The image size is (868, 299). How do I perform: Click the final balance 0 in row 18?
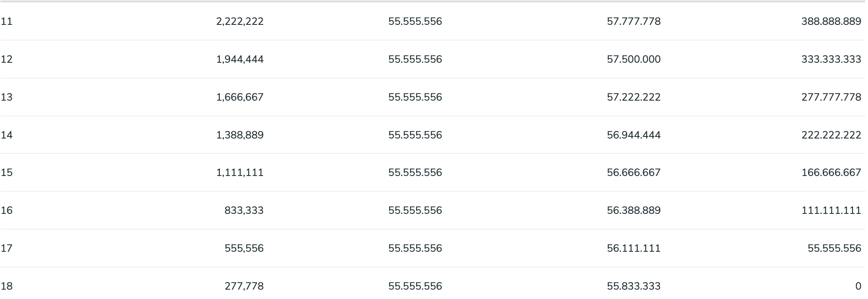click(858, 286)
